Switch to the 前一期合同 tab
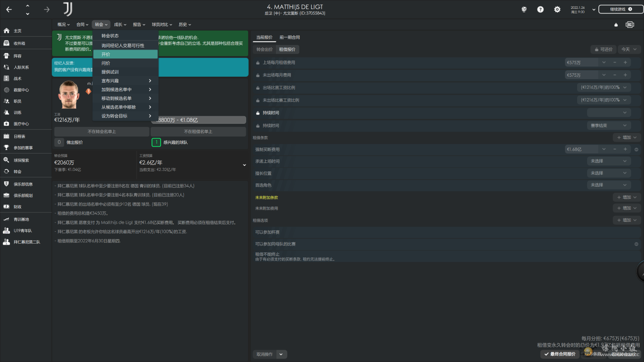The height and width of the screenshot is (362, 644). pos(289,38)
